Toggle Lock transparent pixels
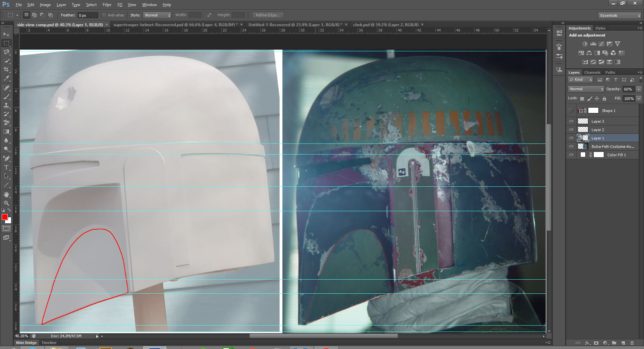 point(582,99)
